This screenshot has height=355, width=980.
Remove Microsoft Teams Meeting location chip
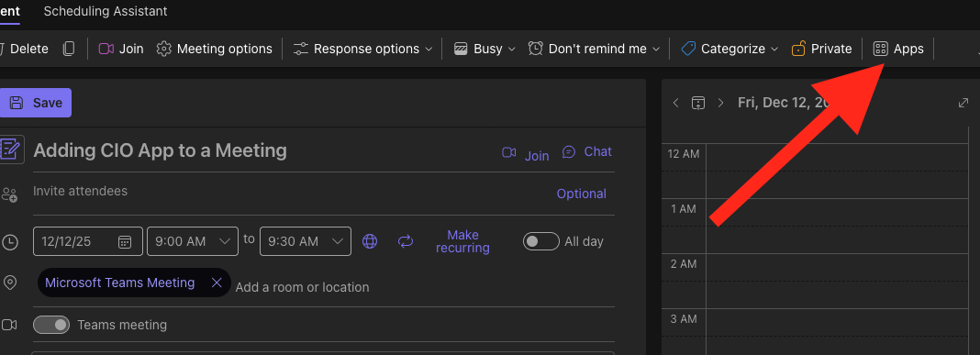coord(217,283)
